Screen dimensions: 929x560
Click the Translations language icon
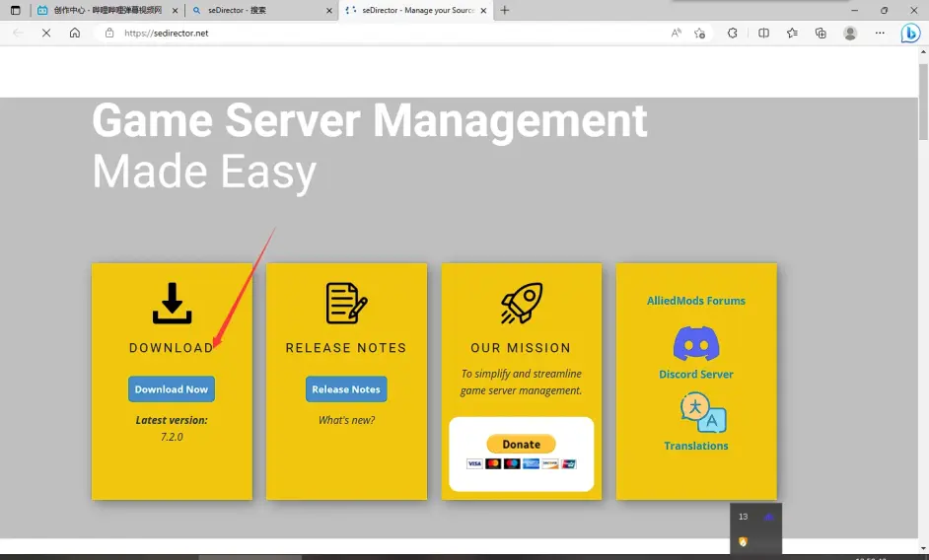702,413
